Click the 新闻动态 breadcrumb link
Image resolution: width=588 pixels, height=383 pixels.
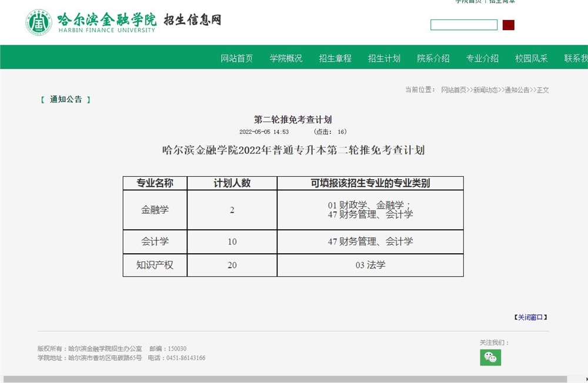coord(486,90)
